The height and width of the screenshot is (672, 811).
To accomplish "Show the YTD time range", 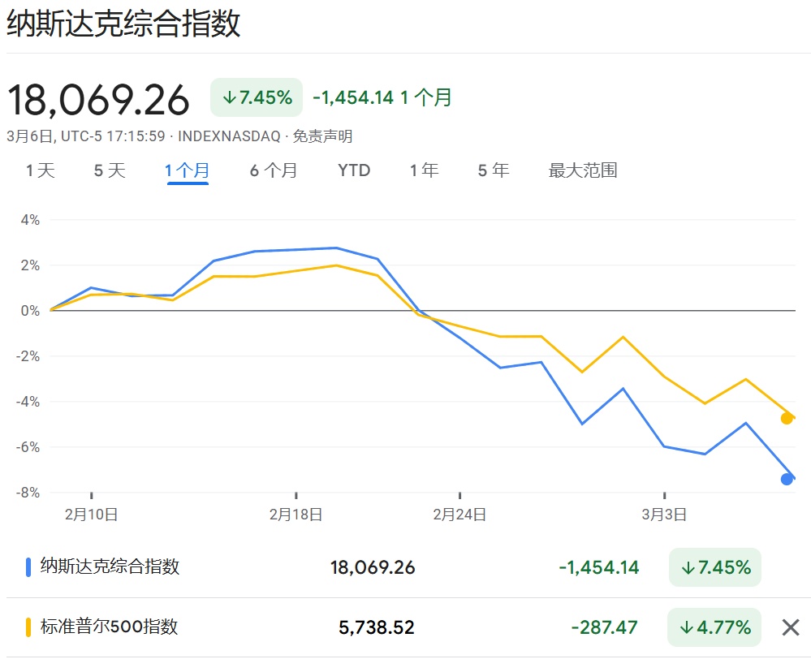I will (354, 170).
